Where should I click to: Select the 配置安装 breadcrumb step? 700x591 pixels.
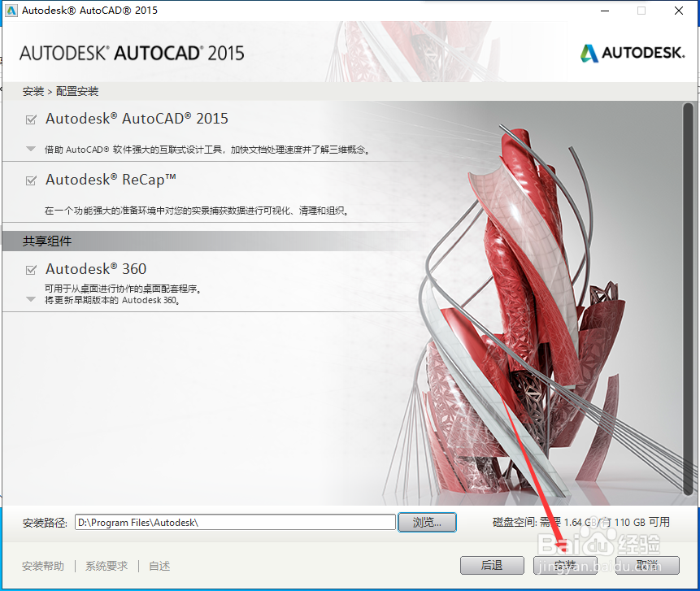(x=76, y=91)
